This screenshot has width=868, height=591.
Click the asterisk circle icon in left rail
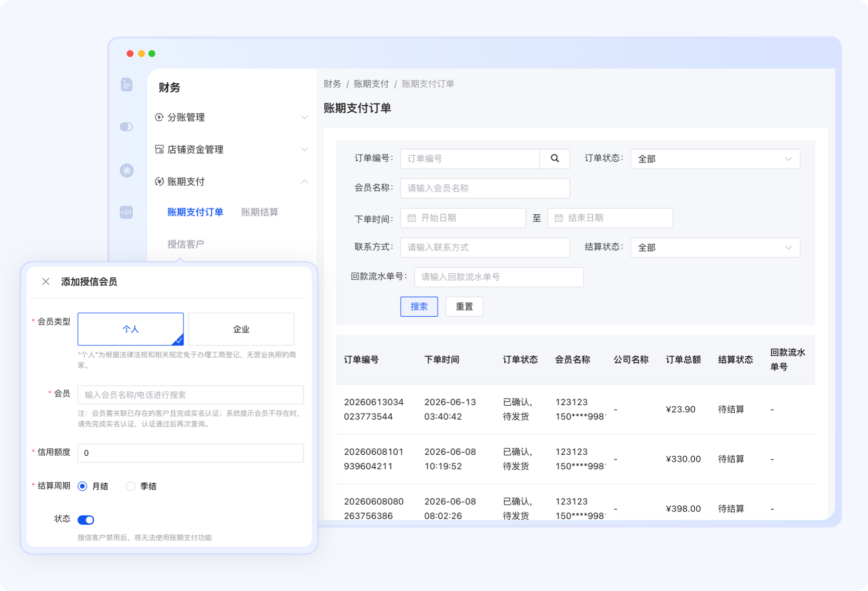[126, 170]
